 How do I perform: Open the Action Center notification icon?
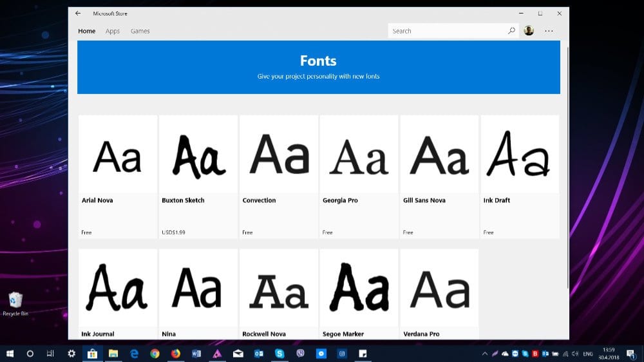pyautogui.click(x=631, y=354)
